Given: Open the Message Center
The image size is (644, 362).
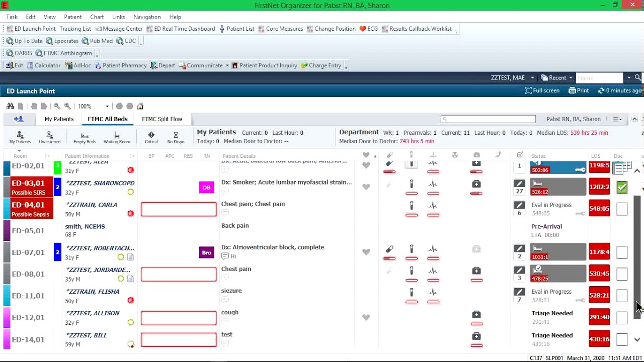Looking at the screenshot, I should pos(119,29).
